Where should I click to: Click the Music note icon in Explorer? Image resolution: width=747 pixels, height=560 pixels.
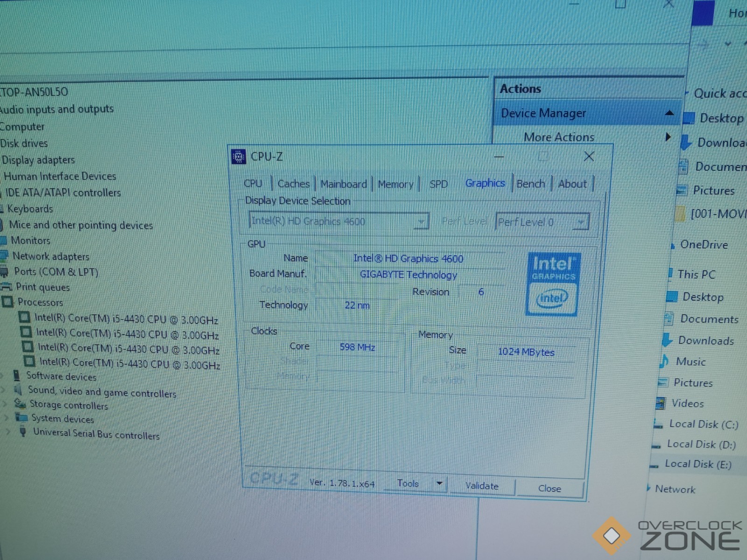pos(664,361)
